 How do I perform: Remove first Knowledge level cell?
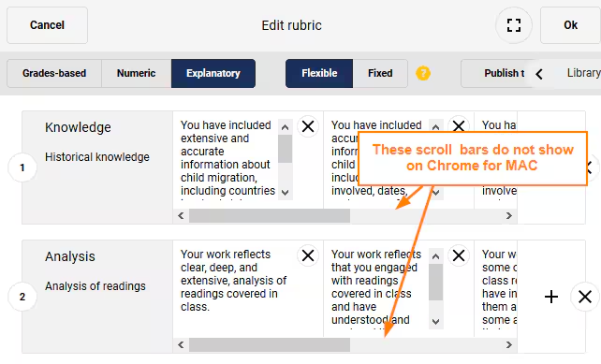(x=308, y=126)
